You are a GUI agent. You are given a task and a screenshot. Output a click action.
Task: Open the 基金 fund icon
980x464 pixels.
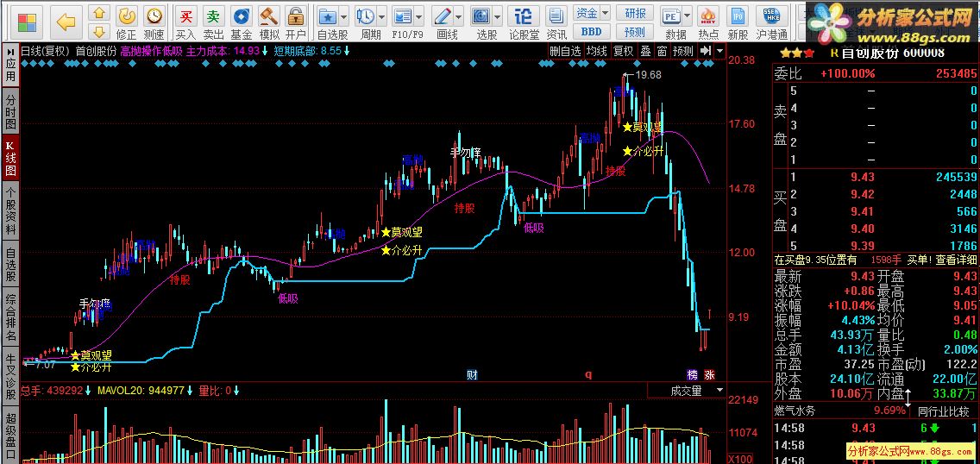tap(242, 16)
